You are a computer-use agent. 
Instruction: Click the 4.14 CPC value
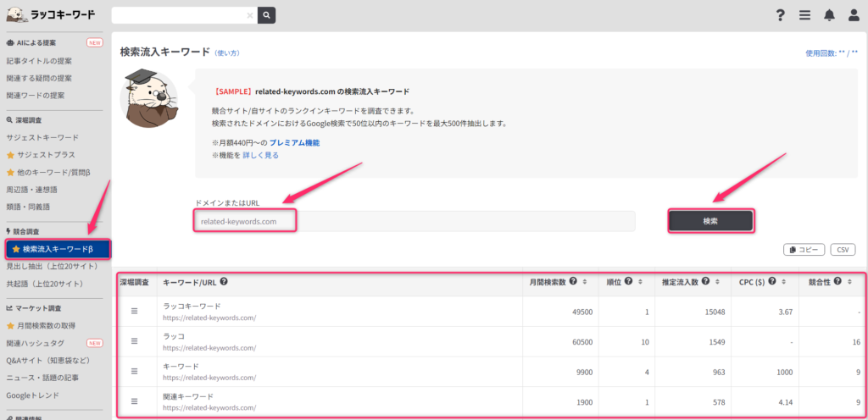(784, 401)
